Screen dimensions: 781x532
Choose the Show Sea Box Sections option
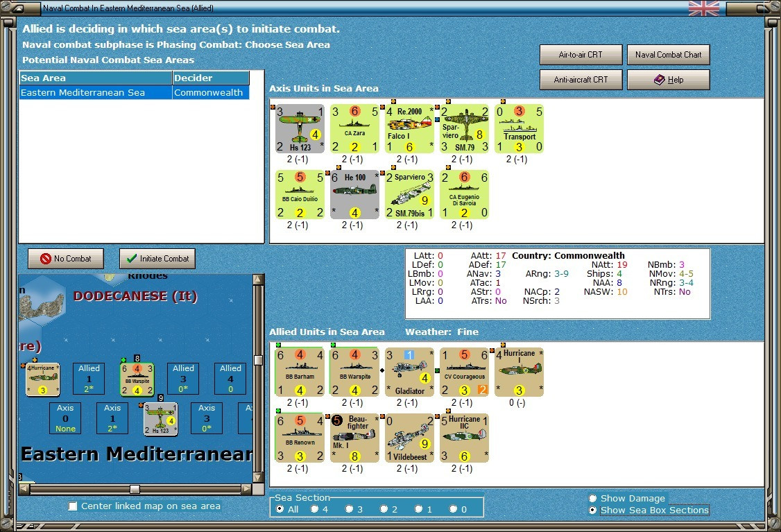593,510
